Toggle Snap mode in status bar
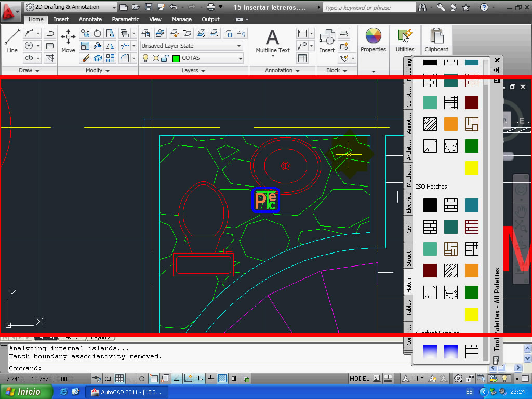 (108, 378)
